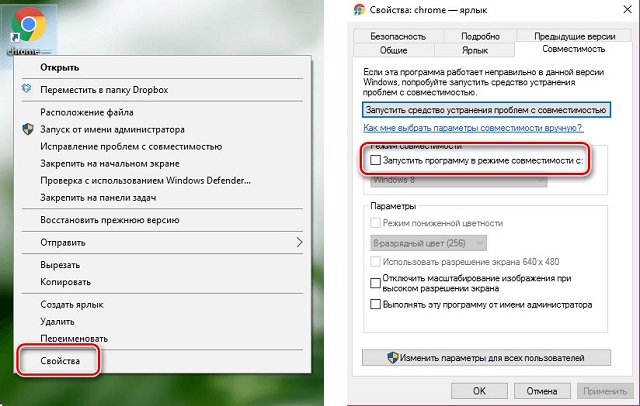This screenshot has height=406, width=640.
Task: Choose Удалить from context menu
Action: 162,322
